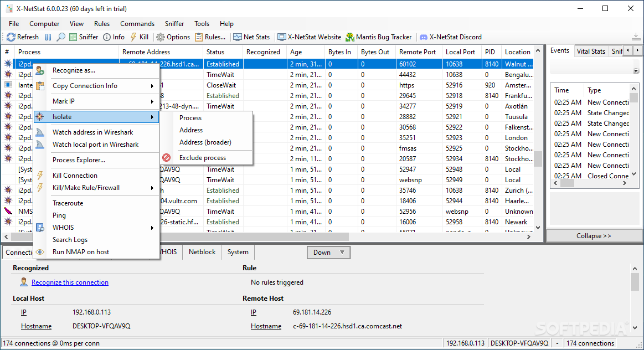Viewport: 644px width, 350px height.
Task: Select the System tab
Action: point(238,252)
